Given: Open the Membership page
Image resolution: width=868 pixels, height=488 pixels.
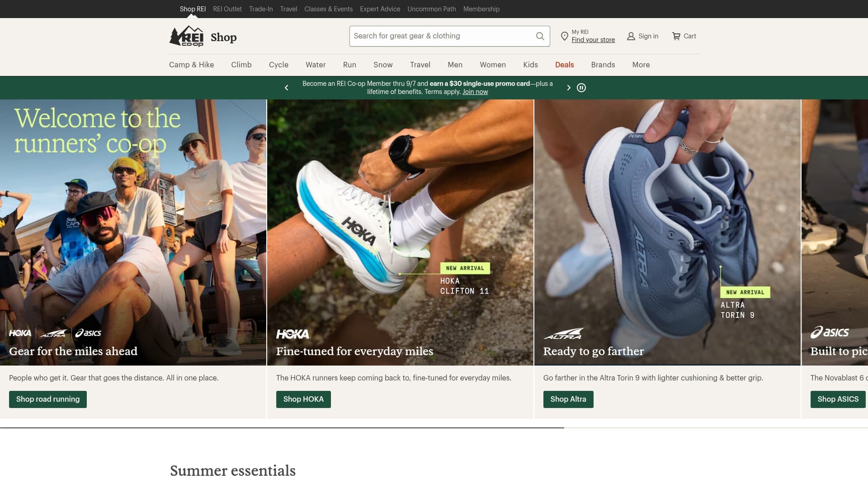Looking at the screenshot, I should click(481, 9).
